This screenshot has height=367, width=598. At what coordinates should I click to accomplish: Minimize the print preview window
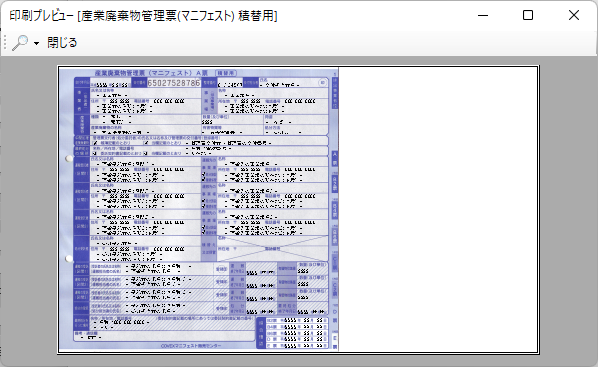483,15
